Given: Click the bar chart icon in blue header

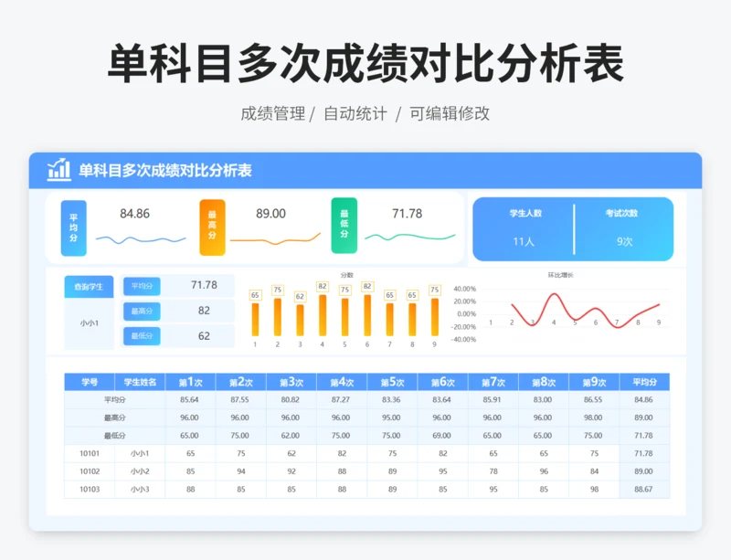Looking at the screenshot, I should [59, 169].
